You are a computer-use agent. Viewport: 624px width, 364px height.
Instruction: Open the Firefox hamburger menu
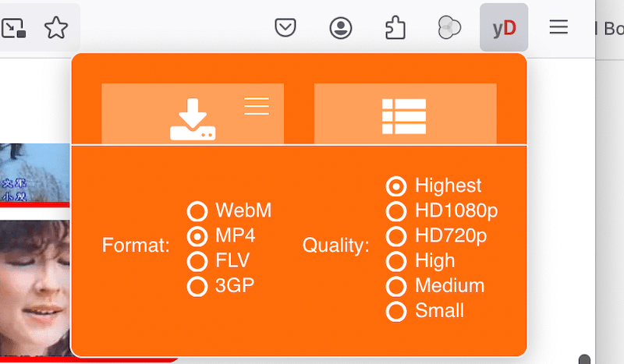point(558,28)
